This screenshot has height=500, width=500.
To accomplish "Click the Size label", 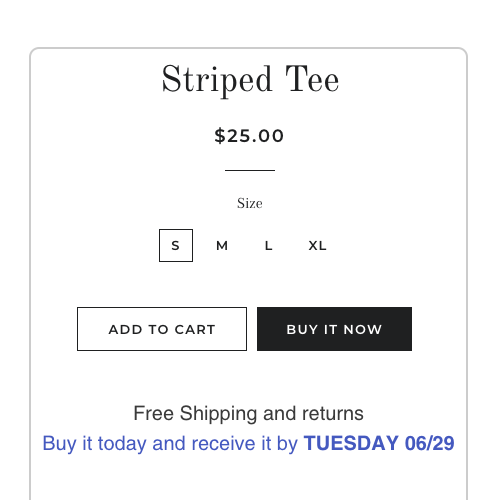I will pyautogui.click(x=250, y=203).
